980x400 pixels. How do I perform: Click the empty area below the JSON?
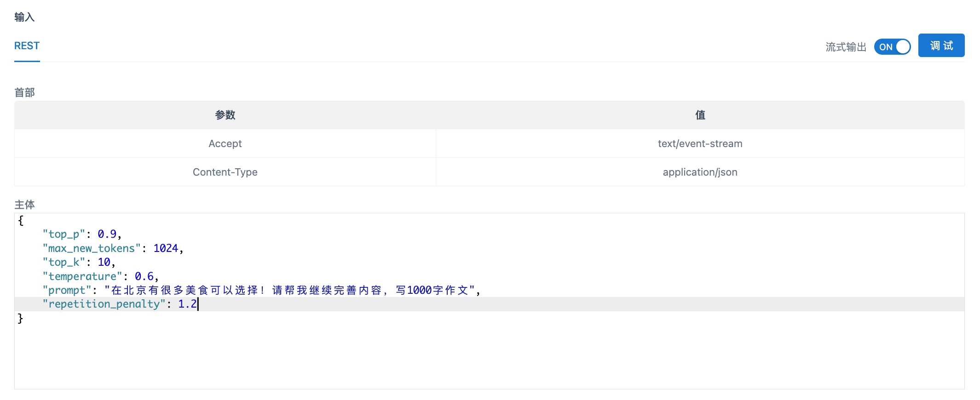[x=460, y=359]
